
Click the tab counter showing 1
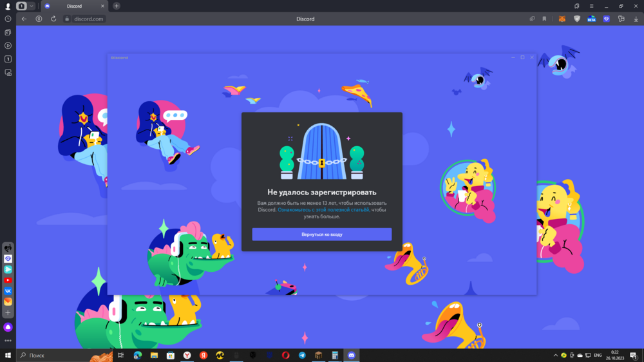click(x=21, y=6)
